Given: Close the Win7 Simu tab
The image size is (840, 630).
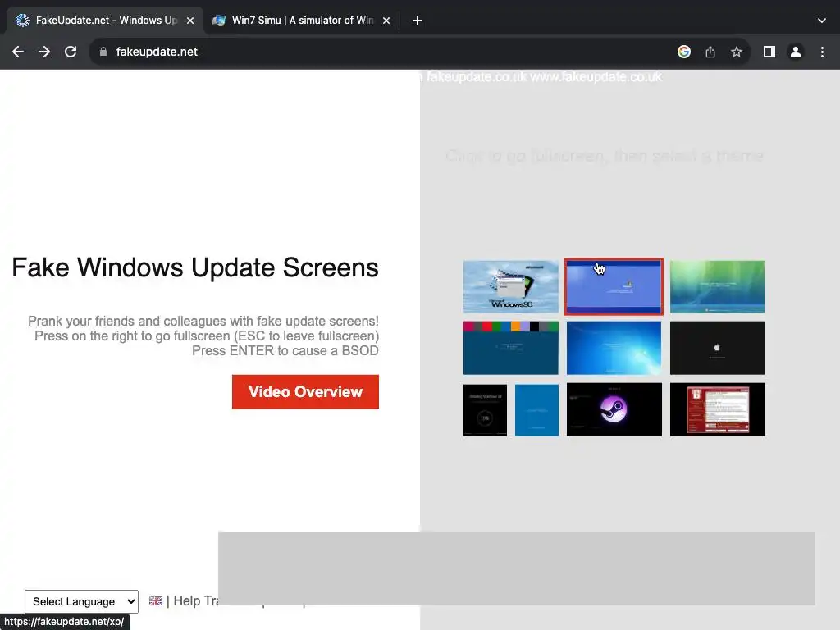Looking at the screenshot, I should 386,21.
